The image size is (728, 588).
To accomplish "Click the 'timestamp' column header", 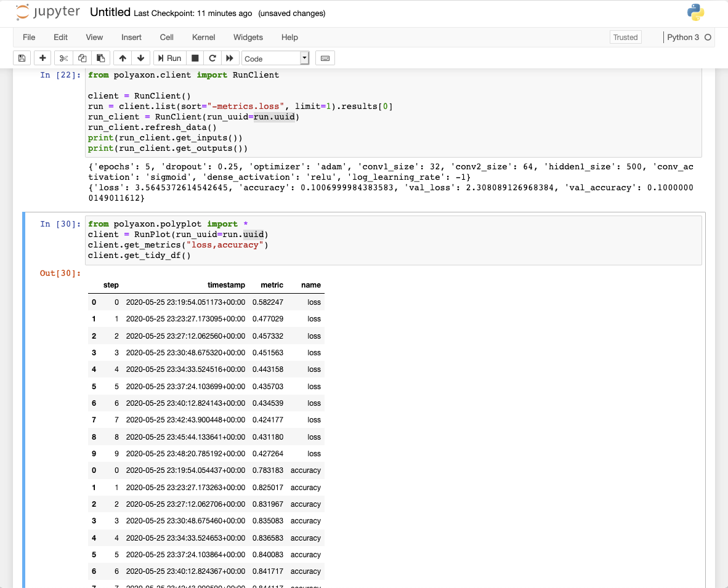I will pyautogui.click(x=226, y=285).
